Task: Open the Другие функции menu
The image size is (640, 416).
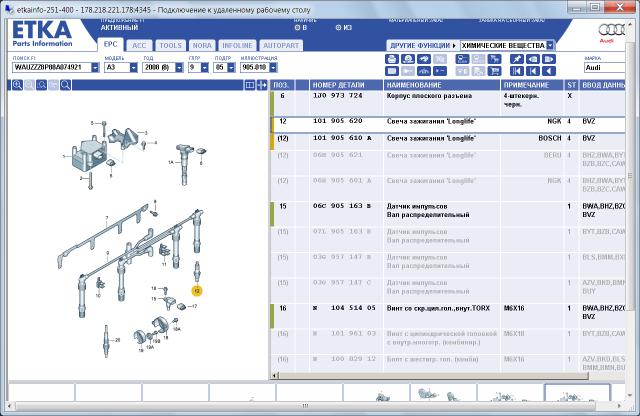Action: (423, 45)
